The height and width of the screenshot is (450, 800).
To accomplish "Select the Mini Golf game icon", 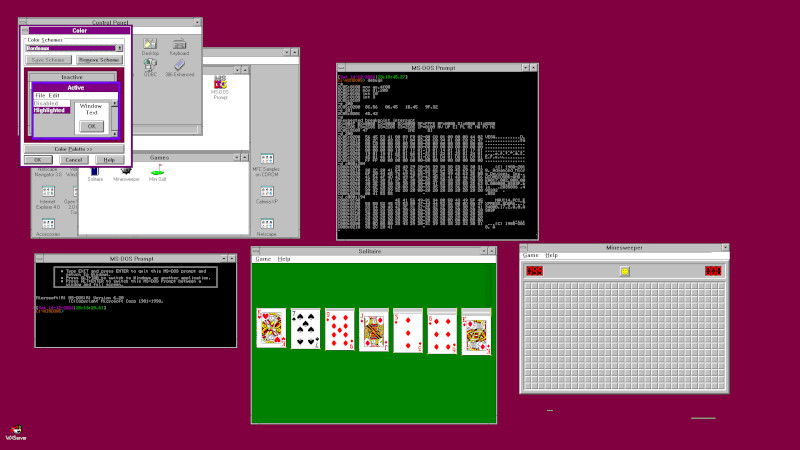I will [158, 171].
